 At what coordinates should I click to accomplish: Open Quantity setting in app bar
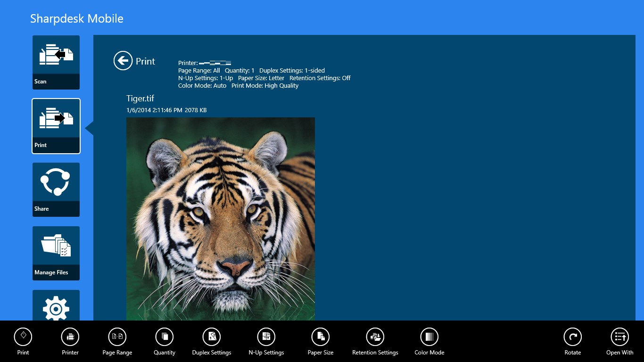pyautogui.click(x=165, y=337)
